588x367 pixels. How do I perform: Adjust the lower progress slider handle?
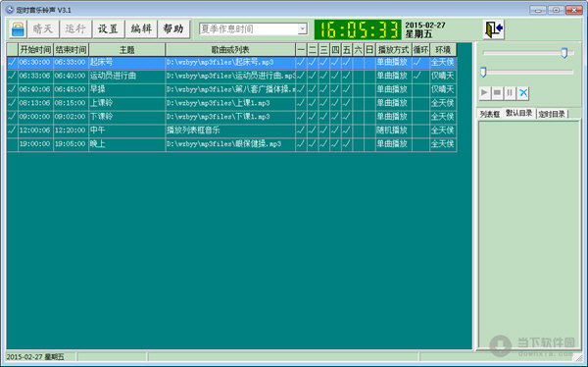coord(483,72)
